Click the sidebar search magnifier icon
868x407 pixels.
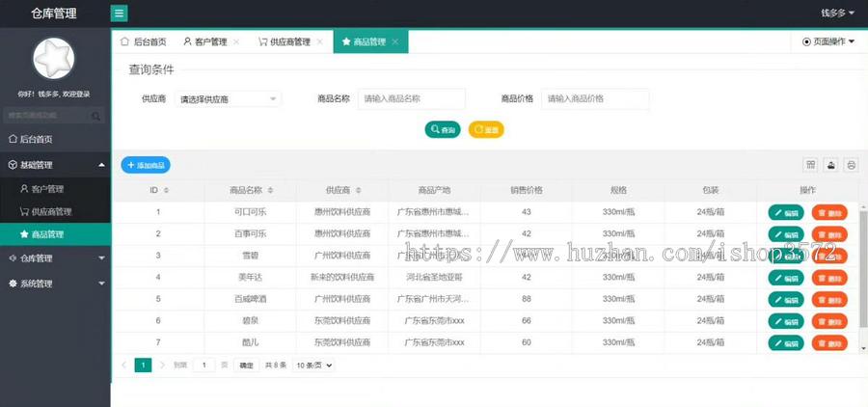click(96, 116)
